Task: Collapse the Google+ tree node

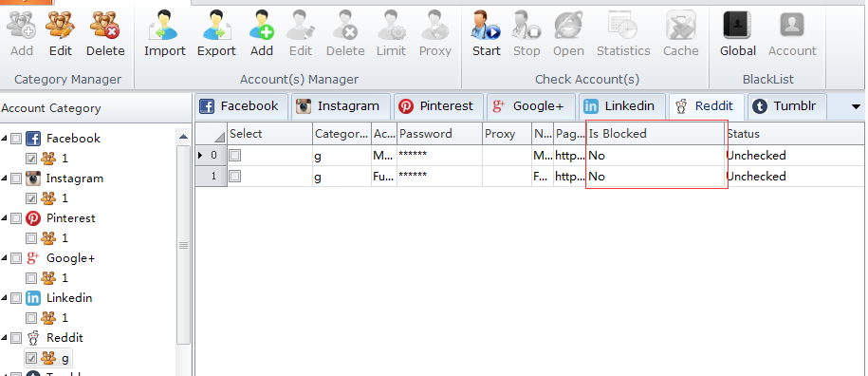Action: (5, 258)
